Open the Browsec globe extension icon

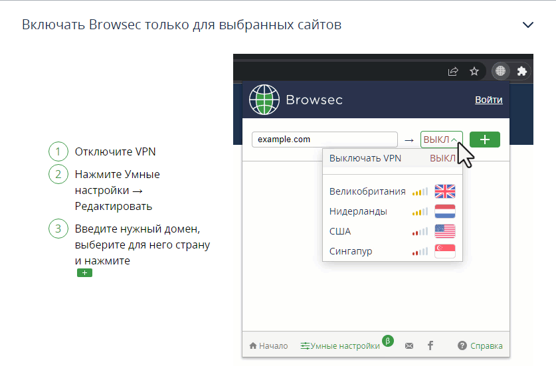point(500,71)
